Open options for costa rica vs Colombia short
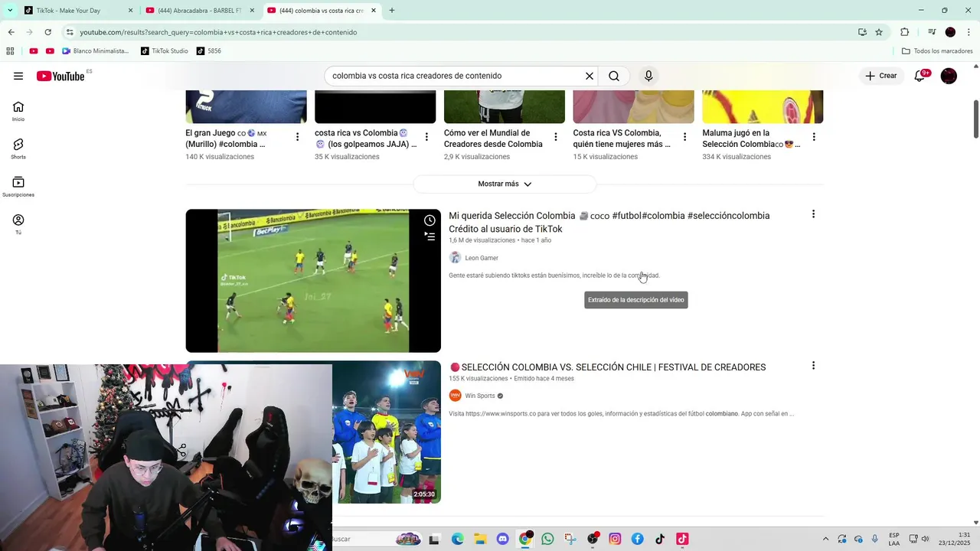 coord(426,137)
